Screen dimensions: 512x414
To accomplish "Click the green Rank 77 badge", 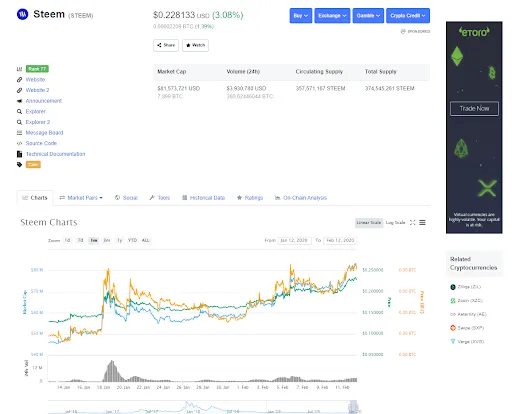I will [37, 69].
